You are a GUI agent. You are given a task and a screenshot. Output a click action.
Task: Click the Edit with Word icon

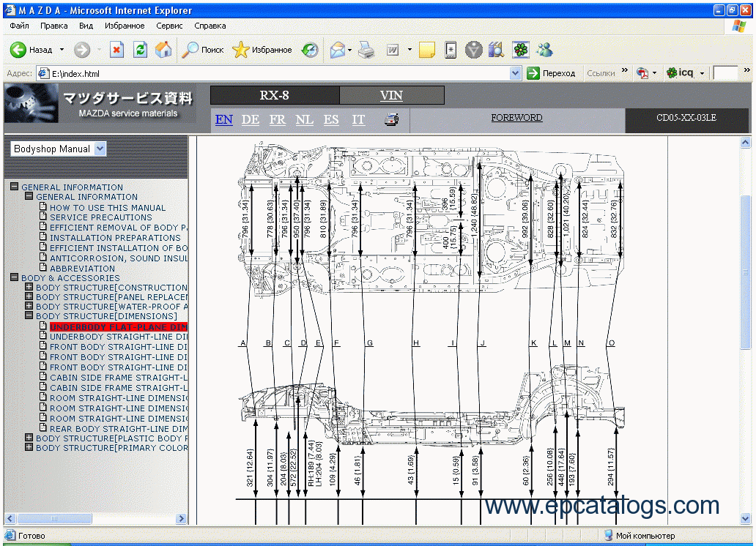pos(393,50)
